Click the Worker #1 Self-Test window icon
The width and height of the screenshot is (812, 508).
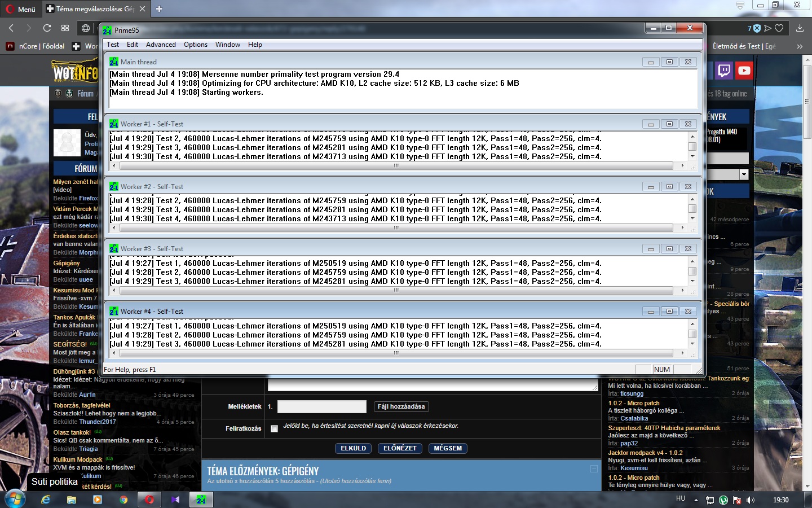tap(114, 124)
